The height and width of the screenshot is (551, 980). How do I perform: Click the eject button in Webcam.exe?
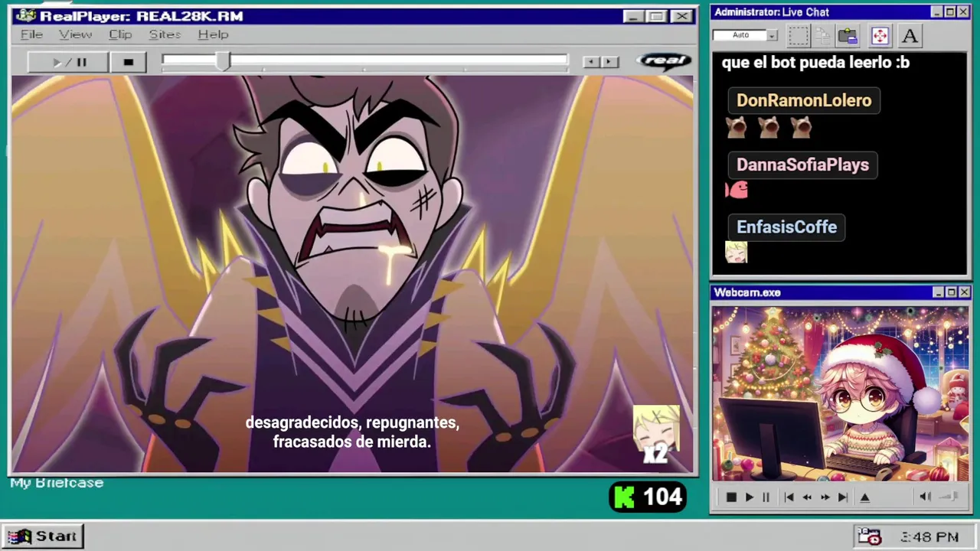point(865,497)
